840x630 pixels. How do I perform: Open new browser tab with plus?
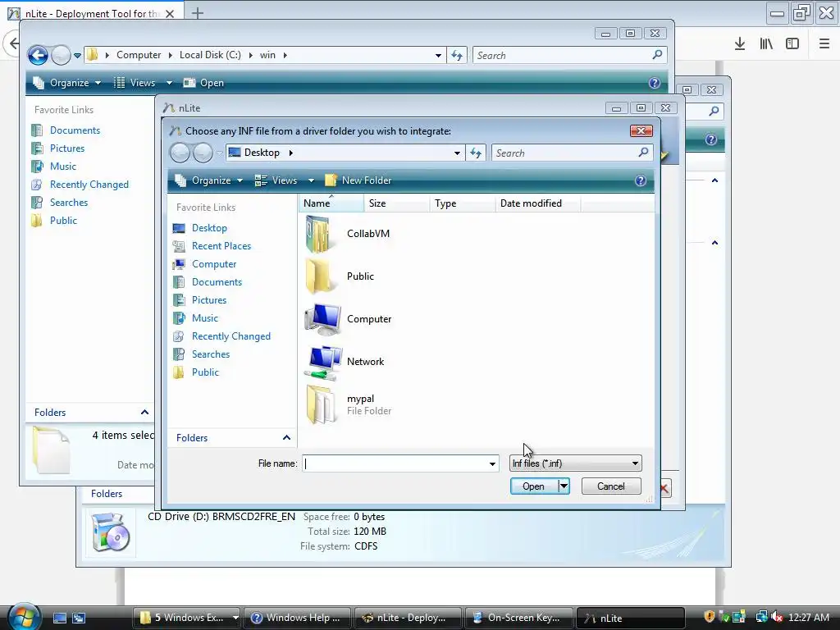tap(197, 13)
